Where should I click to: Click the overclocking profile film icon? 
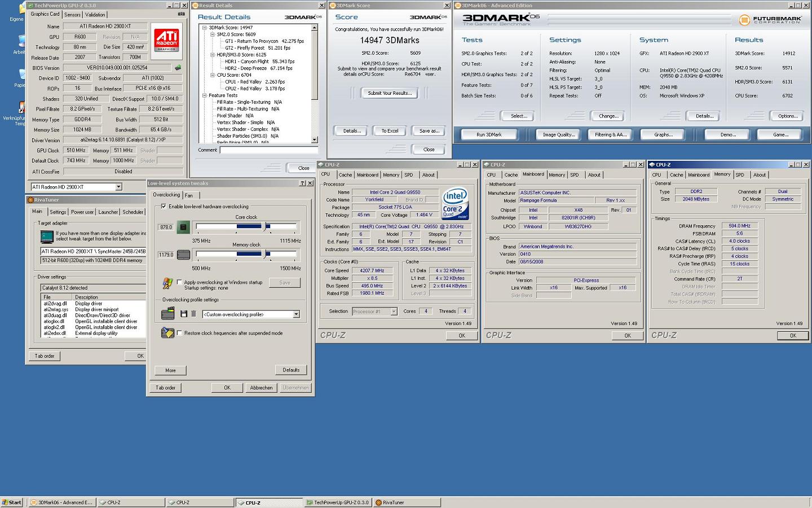(168, 314)
